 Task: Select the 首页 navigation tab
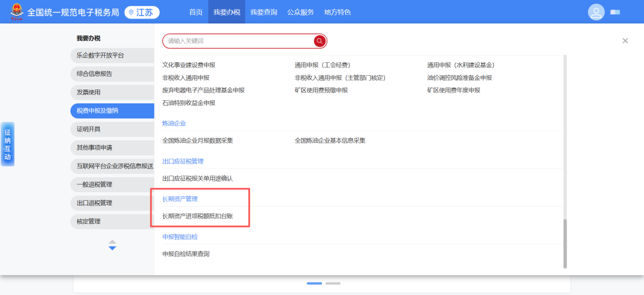(x=196, y=12)
